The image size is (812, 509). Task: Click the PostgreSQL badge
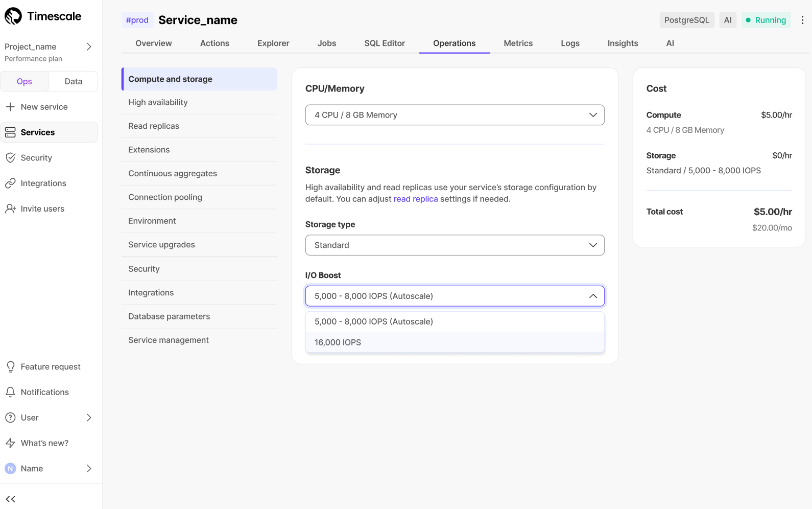pyautogui.click(x=687, y=20)
